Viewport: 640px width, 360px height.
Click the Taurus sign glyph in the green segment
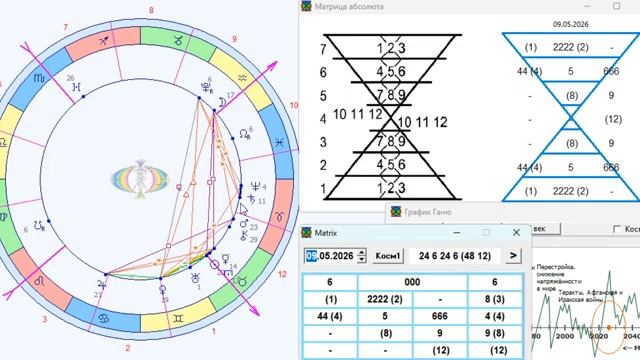[242, 281]
